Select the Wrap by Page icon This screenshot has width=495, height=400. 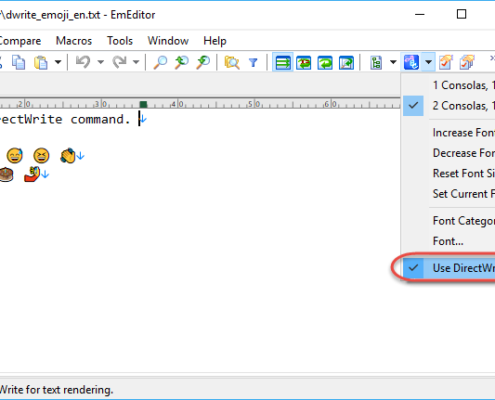pos(346,62)
